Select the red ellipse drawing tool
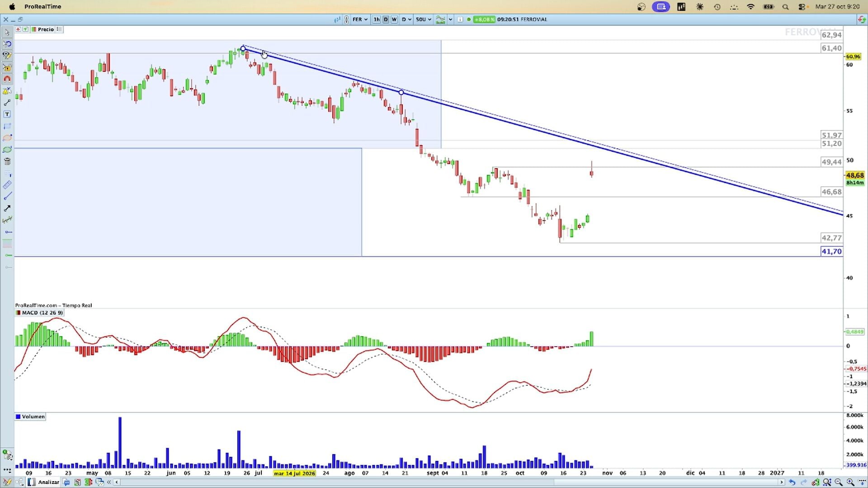Image resolution: width=868 pixels, height=488 pixels. tap(7, 138)
